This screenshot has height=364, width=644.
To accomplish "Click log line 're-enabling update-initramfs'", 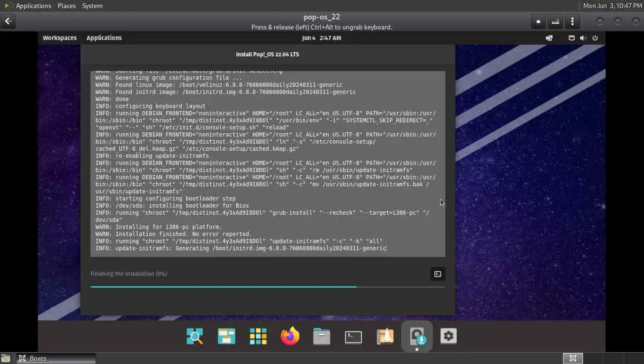I will pyautogui.click(x=162, y=156).
